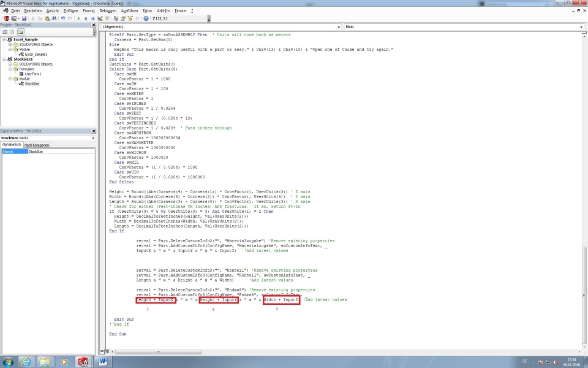
Task: Click the Insert UserForm toolbar icon
Action: (13, 18)
